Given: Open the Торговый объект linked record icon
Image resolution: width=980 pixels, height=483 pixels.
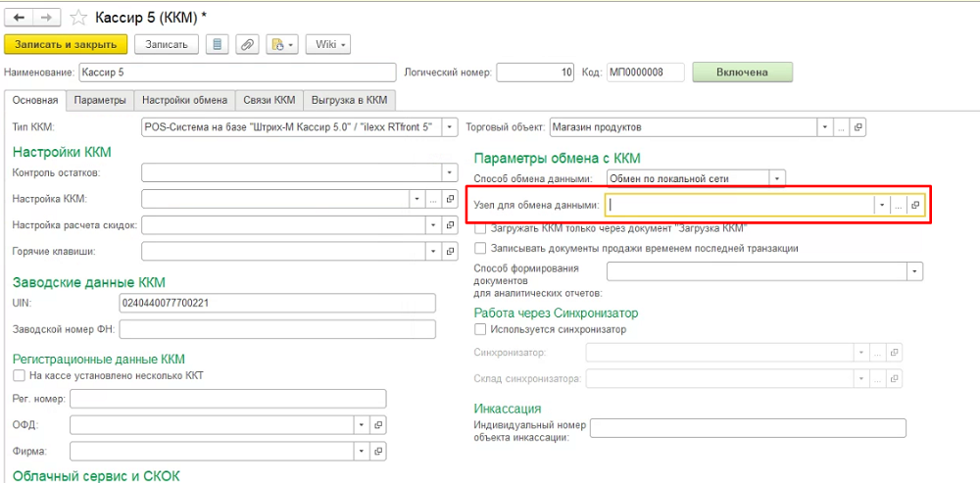Looking at the screenshot, I should [x=857, y=126].
